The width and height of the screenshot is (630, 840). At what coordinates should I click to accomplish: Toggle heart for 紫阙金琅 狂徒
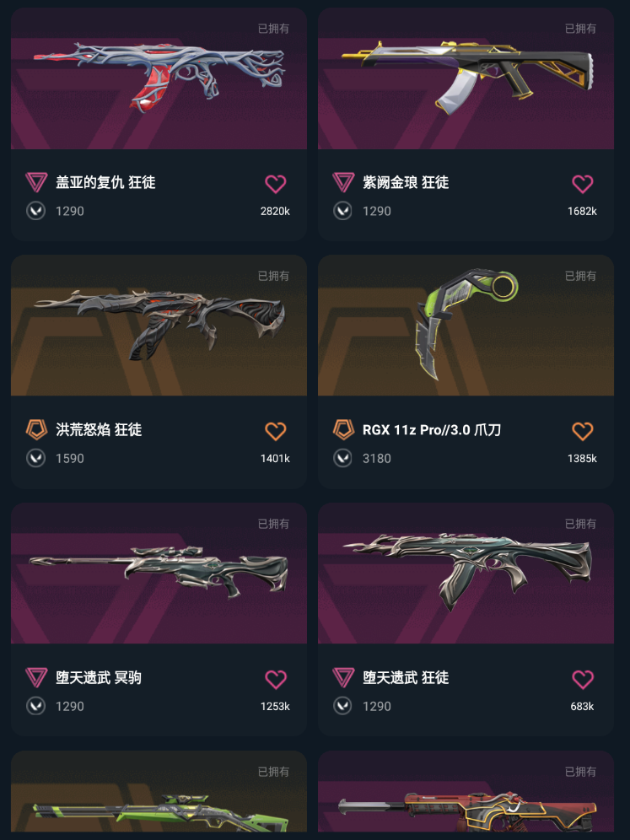[582, 184]
